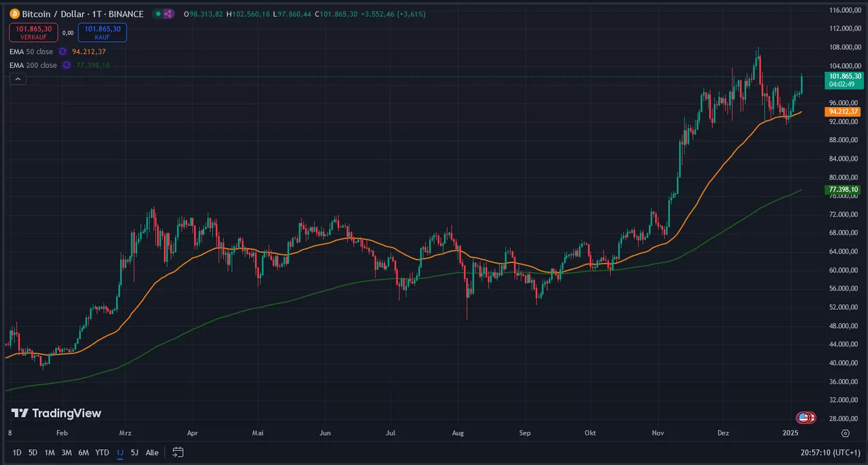Click the purple refresh icon beside EMA 200
This screenshot has height=465, width=868.
[66, 65]
